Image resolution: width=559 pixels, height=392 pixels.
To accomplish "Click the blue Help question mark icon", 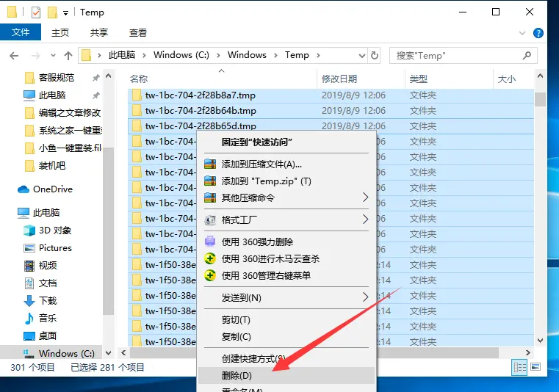I will point(538,33).
